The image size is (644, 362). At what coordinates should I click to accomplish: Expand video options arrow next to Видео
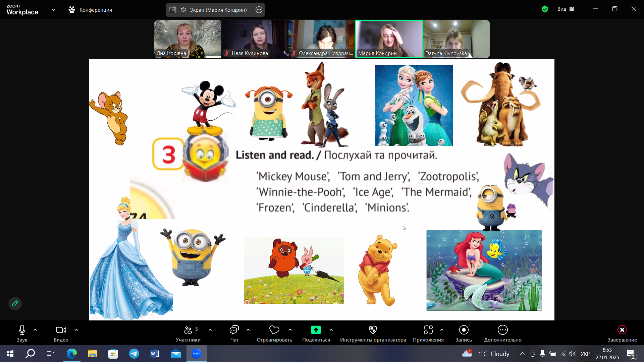pos(76,330)
